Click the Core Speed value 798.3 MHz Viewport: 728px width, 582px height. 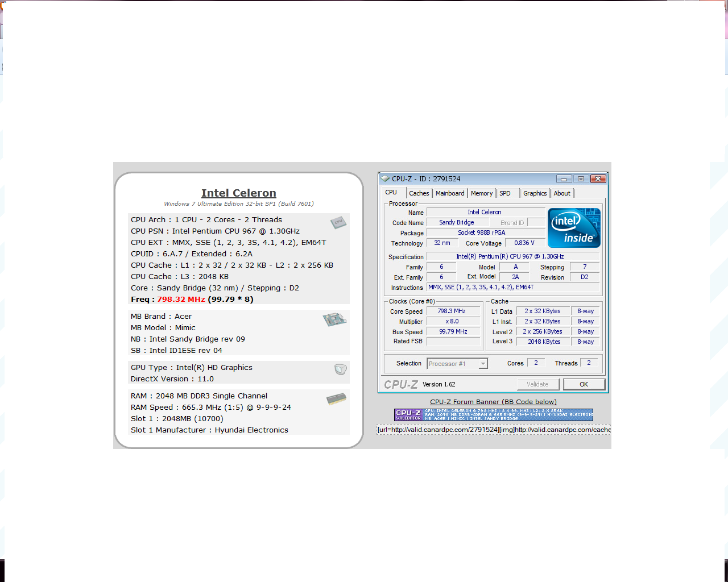coord(453,311)
